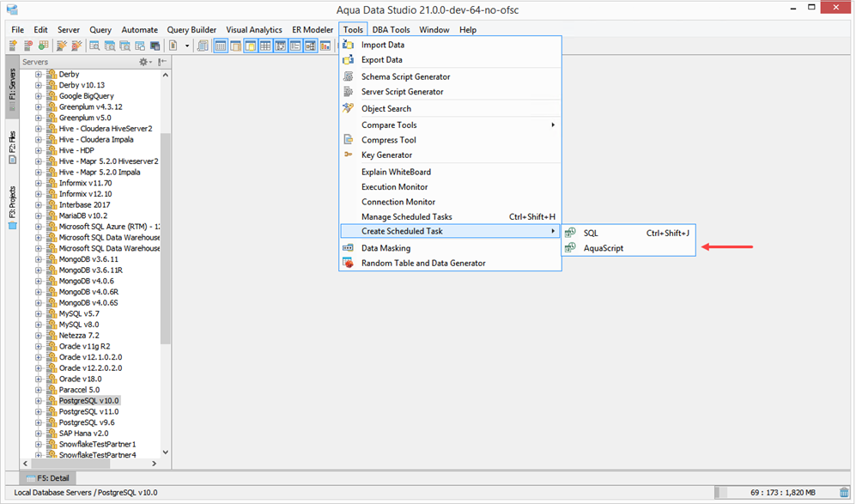Expand the MariaDB v10.2 node
Image resolution: width=856 pixels, height=504 pixels.
pyautogui.click(x=39, y=216)
